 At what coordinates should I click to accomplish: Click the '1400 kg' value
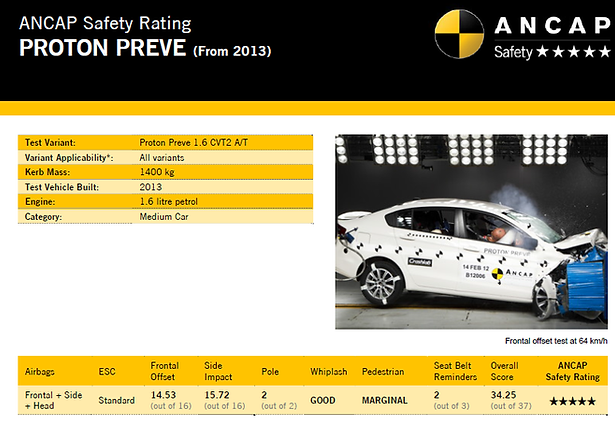157,172
